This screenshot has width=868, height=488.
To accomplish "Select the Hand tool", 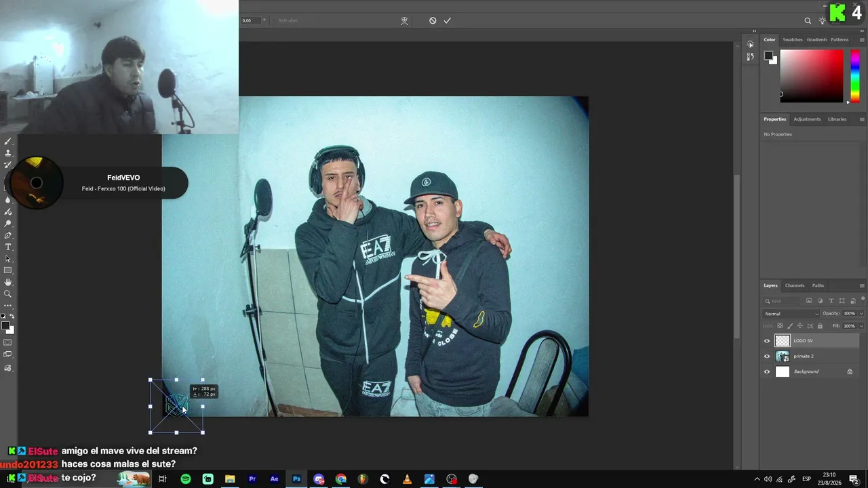I will [x=8, y=282].
